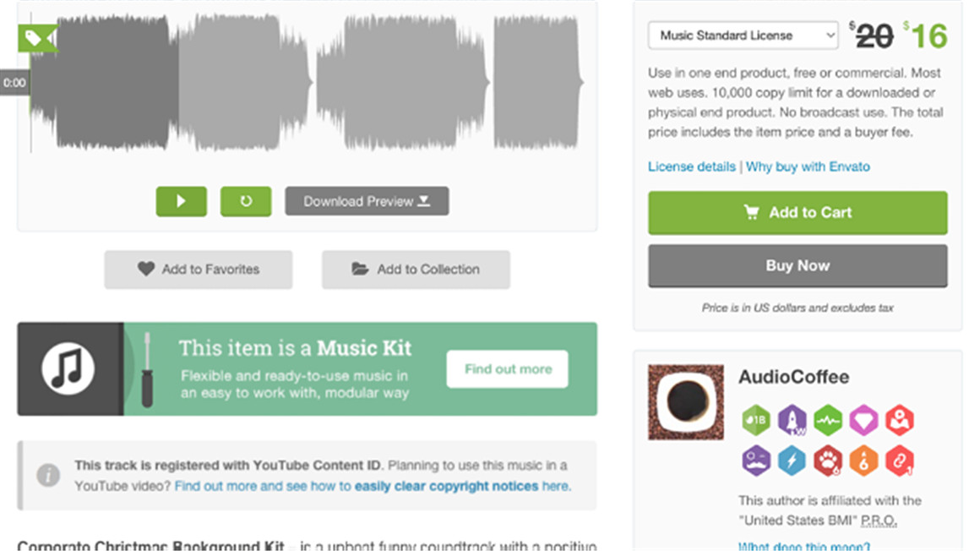980x551 pixels.
Task: Click the red paw print badge
Action: [827, 461]
